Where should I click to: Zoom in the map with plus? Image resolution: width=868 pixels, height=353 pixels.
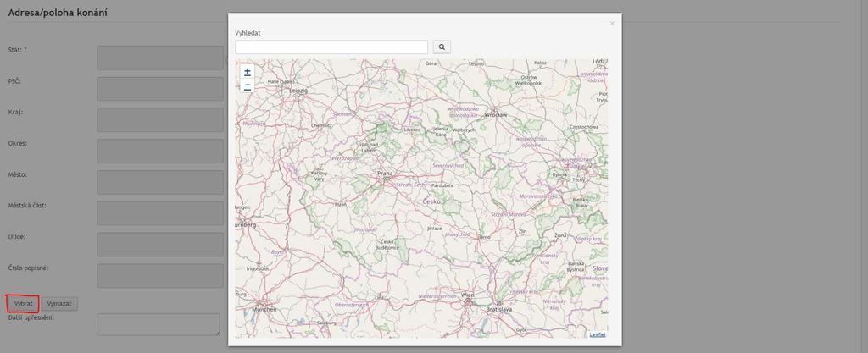[x=248, y=72]
